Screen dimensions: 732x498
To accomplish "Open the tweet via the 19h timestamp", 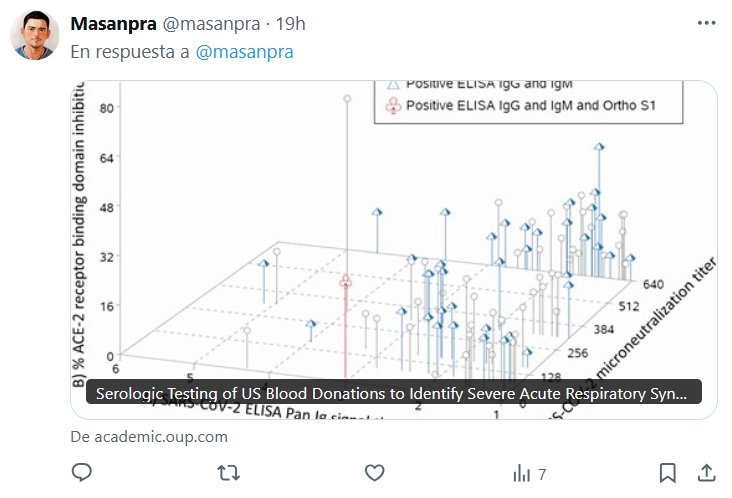I will tap(291, 23).
